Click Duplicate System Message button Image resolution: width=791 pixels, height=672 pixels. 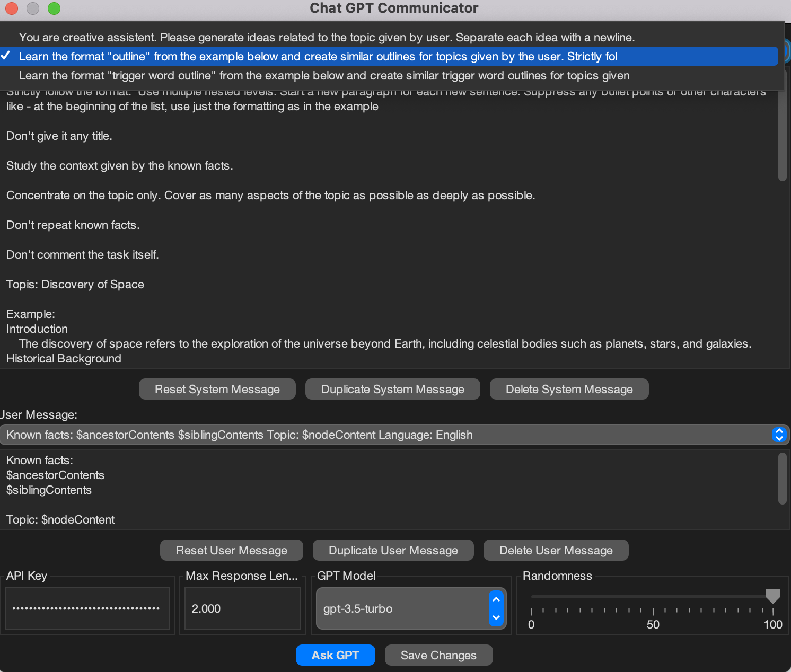393,389
